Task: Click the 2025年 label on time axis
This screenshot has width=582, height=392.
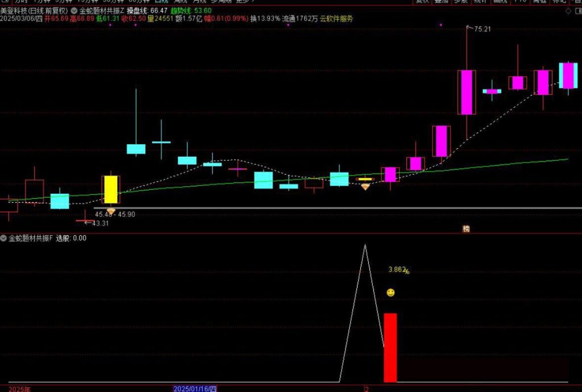Action: pyautogui.click(x=19, y=389)
